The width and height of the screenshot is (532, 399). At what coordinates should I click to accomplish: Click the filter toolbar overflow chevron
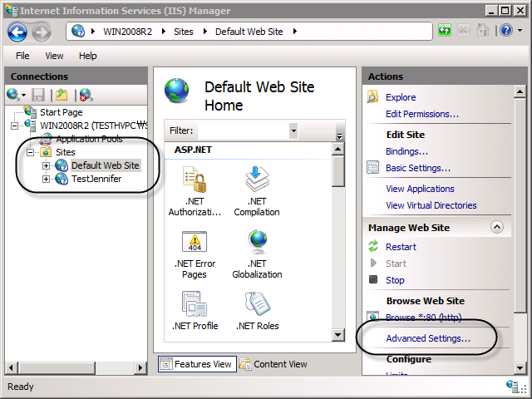pos(340,136)
